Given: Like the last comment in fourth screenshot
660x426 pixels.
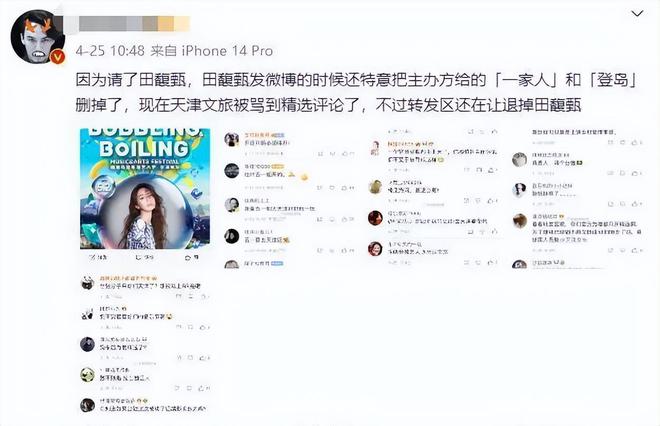Looking at the screenshot, I should pos(635,250).
